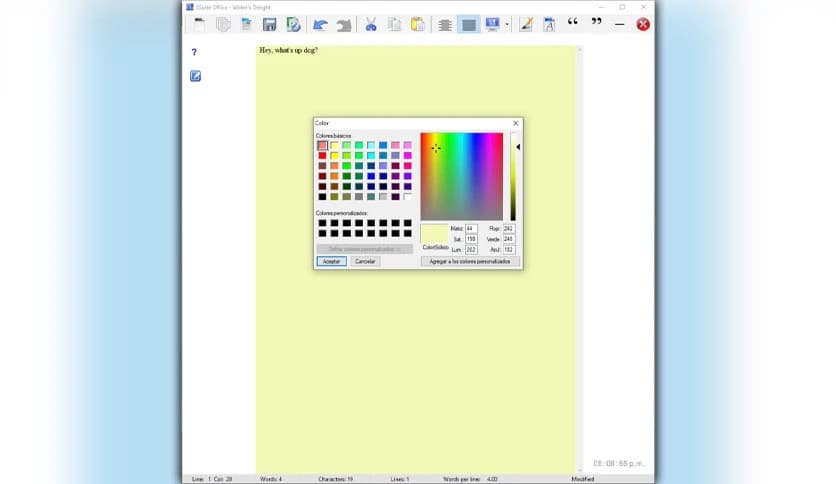This screenshot has height=484, width=836.
Task: Click the Azul value field
Action: 509,249
